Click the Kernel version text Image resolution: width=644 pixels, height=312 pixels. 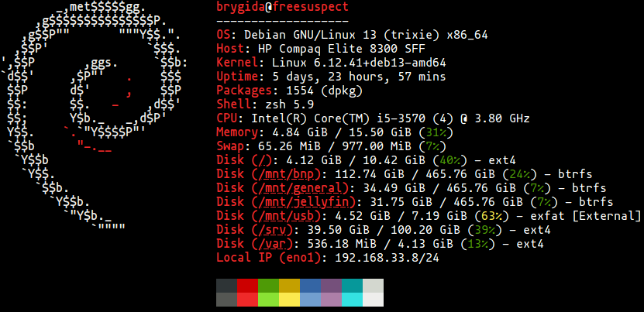pos(359,63)
